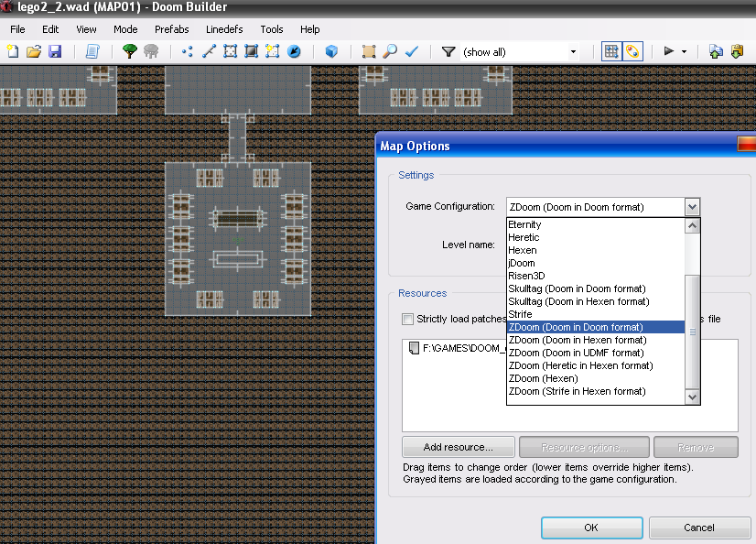
Task: Open the script editor scroll icon
Action: point(92,51)
